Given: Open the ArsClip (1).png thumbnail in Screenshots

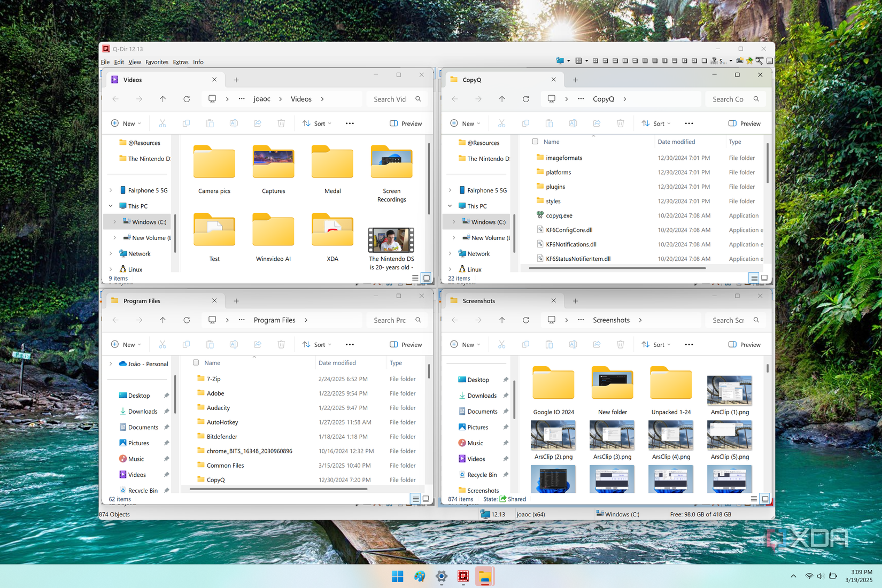Looking at the screenshot, I should pos(729,390).
